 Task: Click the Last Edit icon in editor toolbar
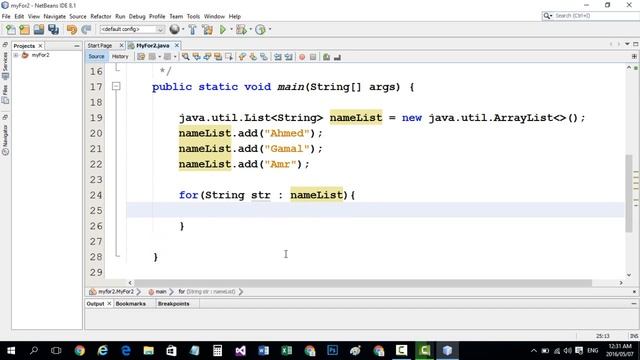click(x=141, y=57)
